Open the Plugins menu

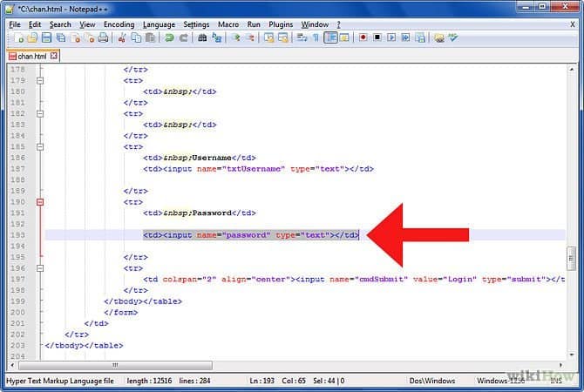coord(281,24)
